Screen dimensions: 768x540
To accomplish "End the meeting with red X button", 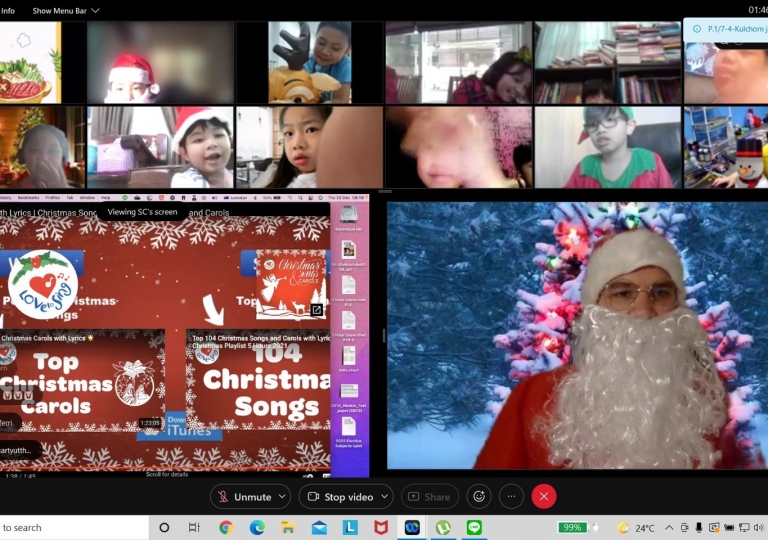I will click(x=544, y=496).
